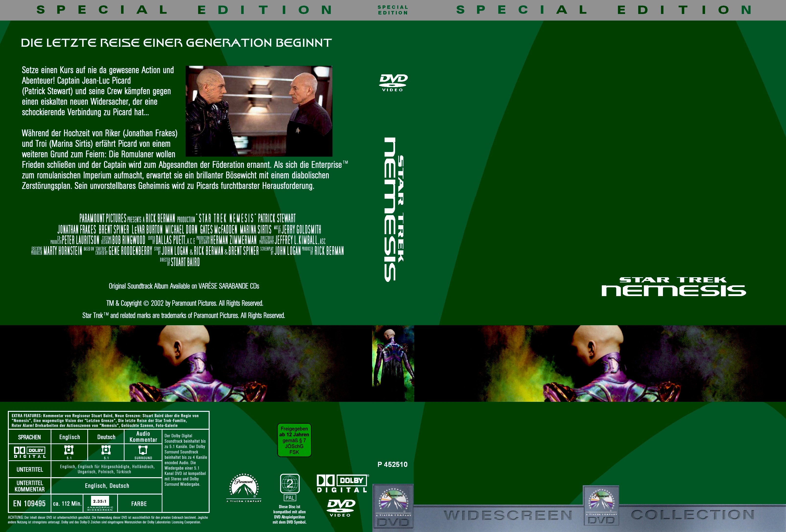Viewport: 786px width, 532px height.
Task: Click the 'WIDESCREEN' text on the silver bar
Action: 508,515
